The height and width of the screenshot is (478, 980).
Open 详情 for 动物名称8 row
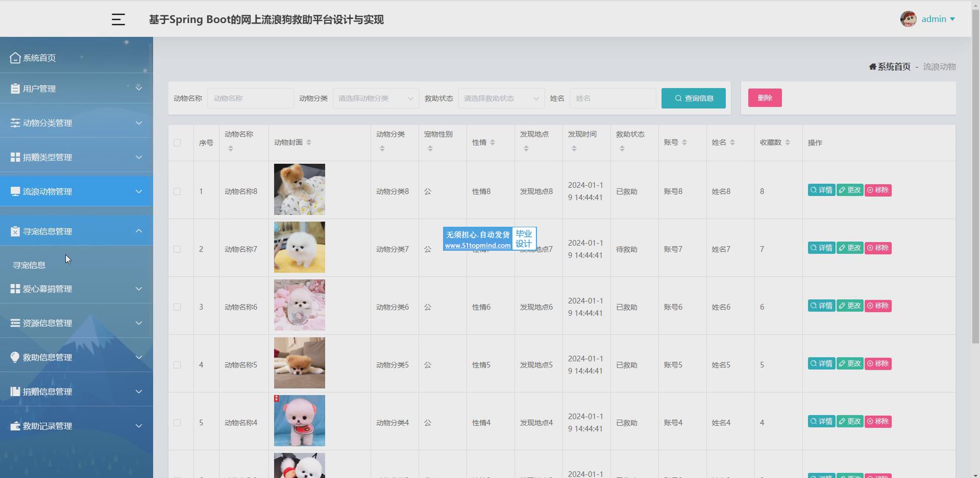click(x=822, y=190)
